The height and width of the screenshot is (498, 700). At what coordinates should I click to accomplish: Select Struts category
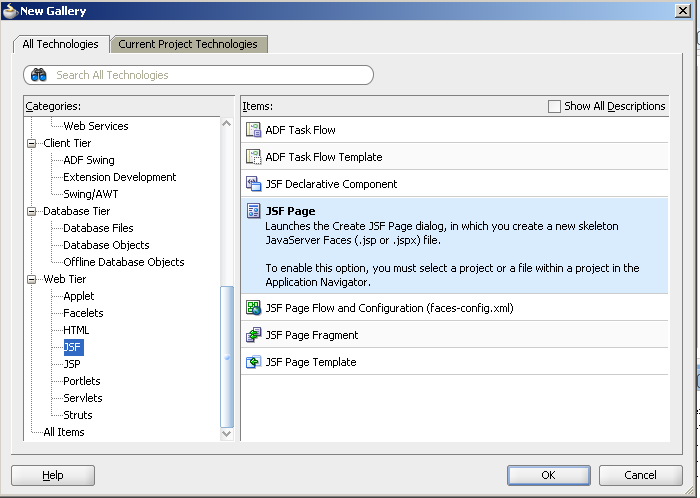[78, 415]
